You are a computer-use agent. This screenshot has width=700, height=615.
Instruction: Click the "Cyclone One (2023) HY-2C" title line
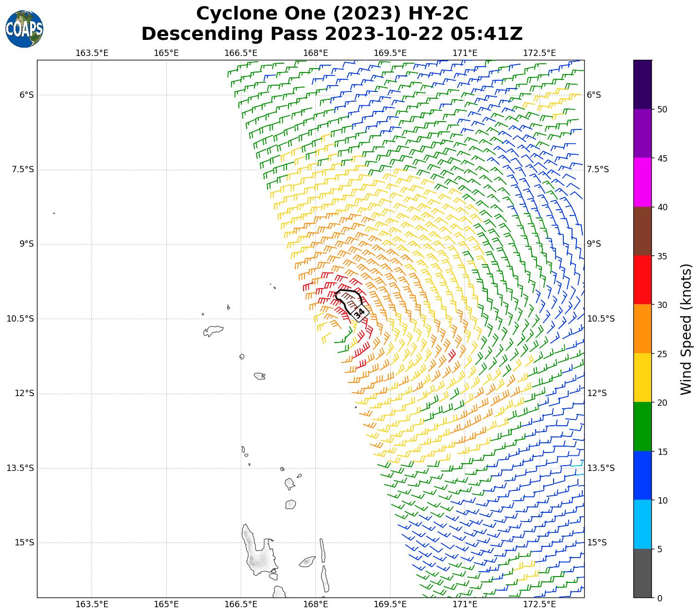(332, 14)
